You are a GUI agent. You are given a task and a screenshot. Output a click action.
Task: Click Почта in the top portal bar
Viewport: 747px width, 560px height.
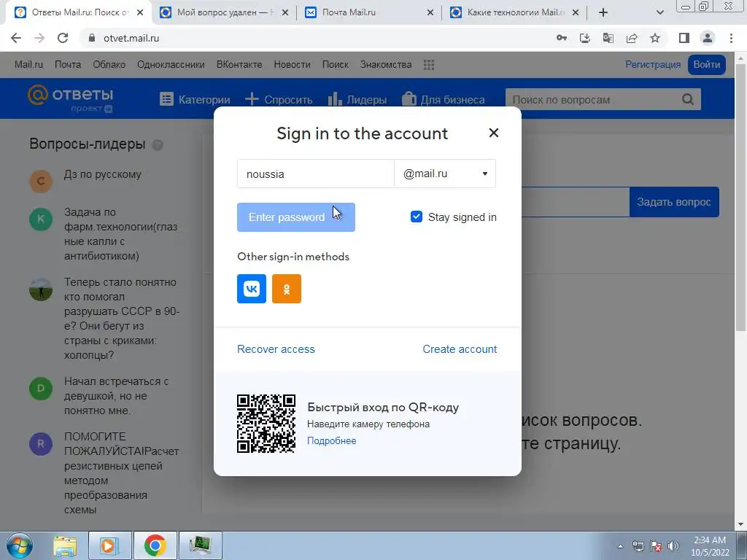point(68,64)
